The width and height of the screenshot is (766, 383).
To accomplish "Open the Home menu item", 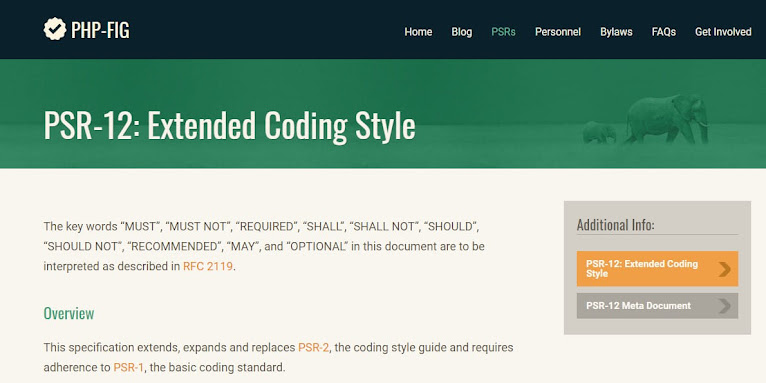I will (418, 32).
